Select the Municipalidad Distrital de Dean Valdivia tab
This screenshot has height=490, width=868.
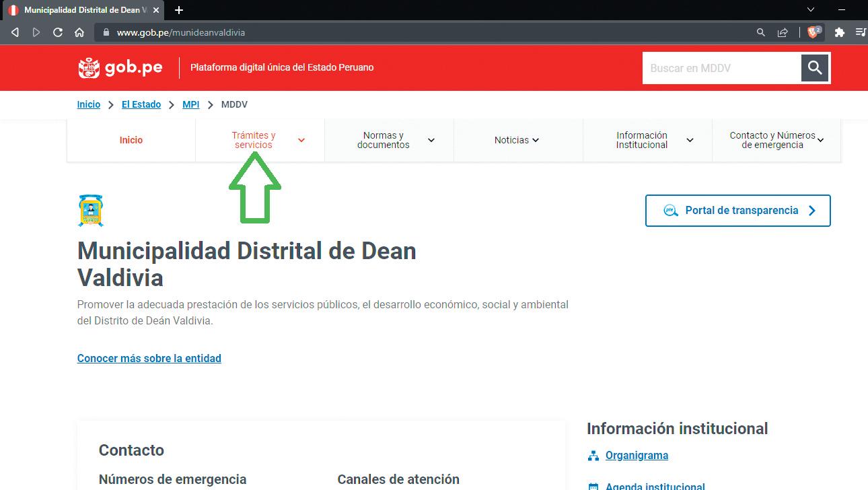tap(83, 10)
